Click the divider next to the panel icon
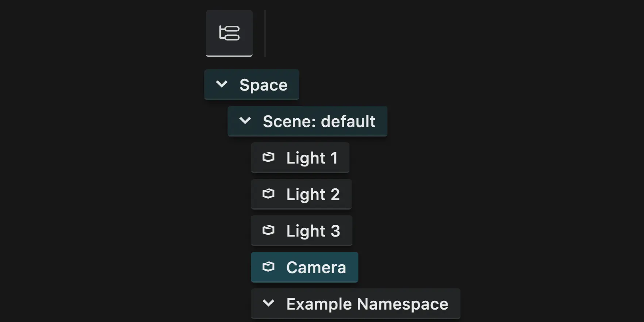Screen dimensions: 644x322 tap(264, 33)
